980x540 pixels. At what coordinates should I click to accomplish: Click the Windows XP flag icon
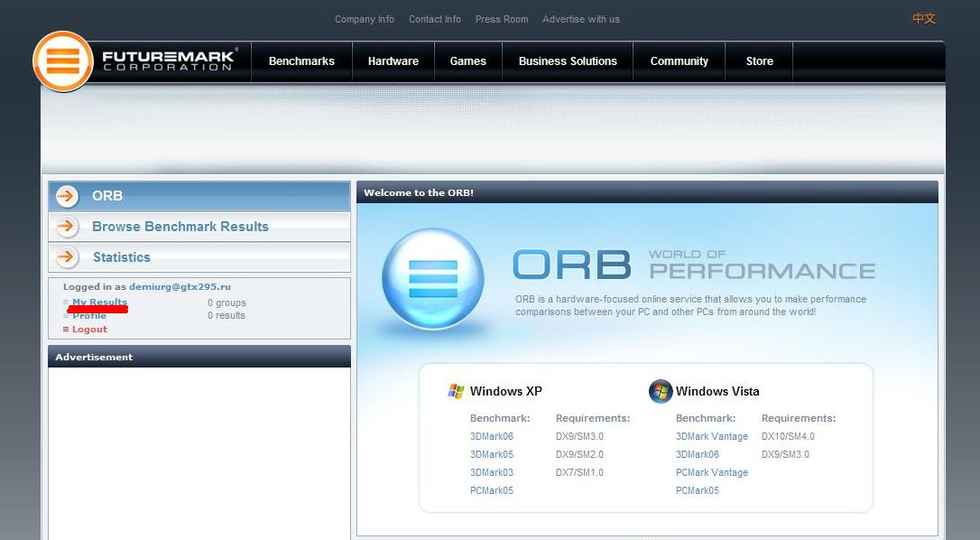(x=456, y=391)
